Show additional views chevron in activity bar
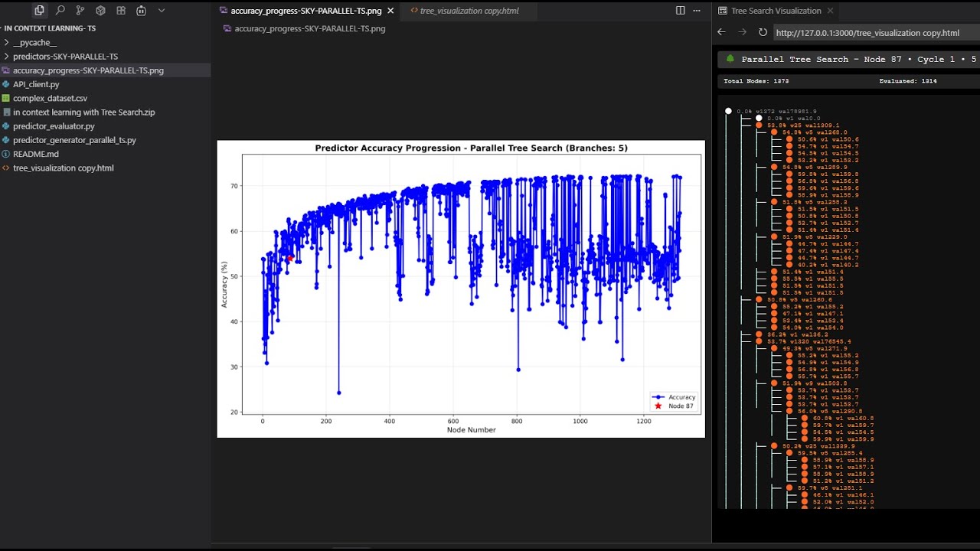The height and width of the screenshot is (551, 980). coord(161,11)
